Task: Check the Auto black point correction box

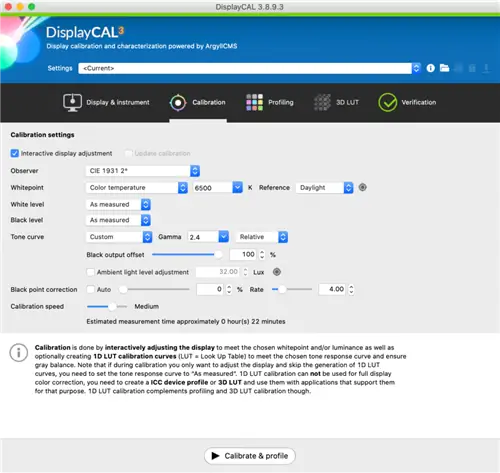Action: [x=90, y=289]
